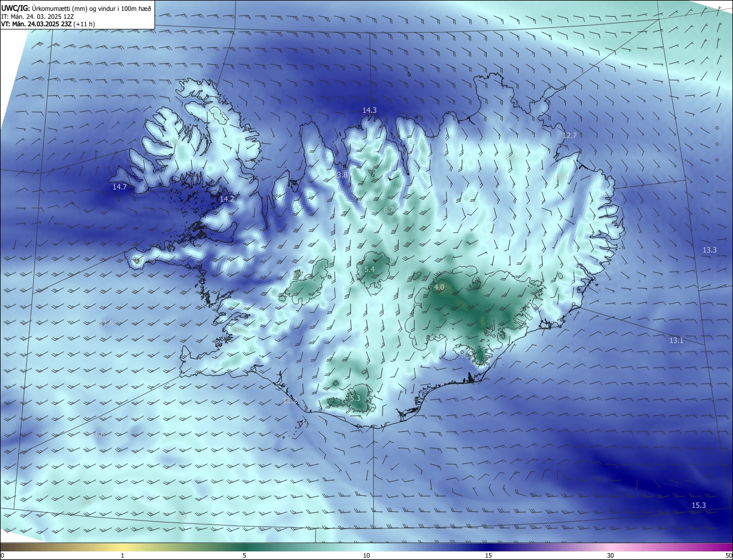The image size is (733, 560).
Task: Click the 13.3 value east of Iceland
Action: [x=710, y=250]
